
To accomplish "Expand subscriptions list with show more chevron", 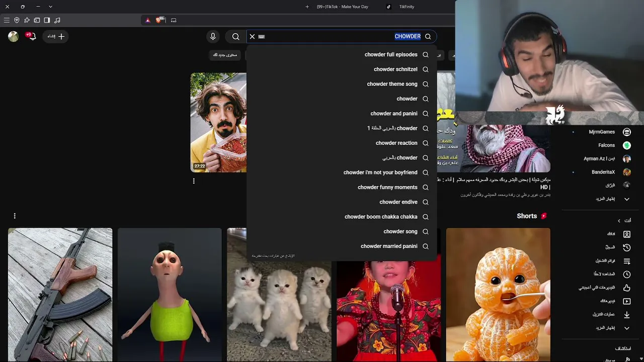I will tap(627, 199).
